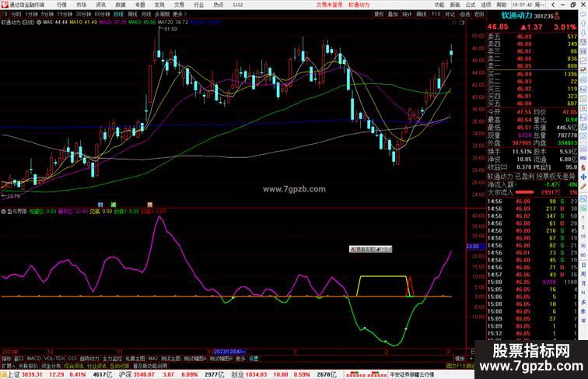Screen dimensions: 588x379
Task: Expand 更多 period options
Action: [x=179, y=14]
